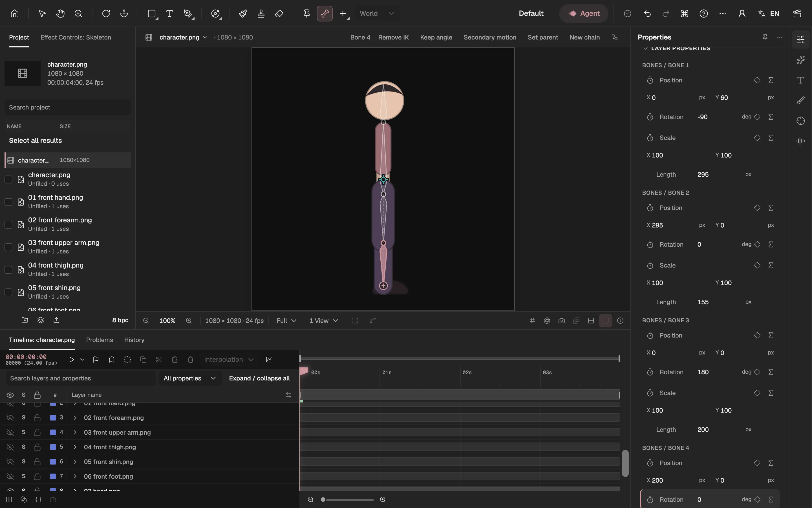Open the keyboard shortcuts command icon

click(684, 14)
